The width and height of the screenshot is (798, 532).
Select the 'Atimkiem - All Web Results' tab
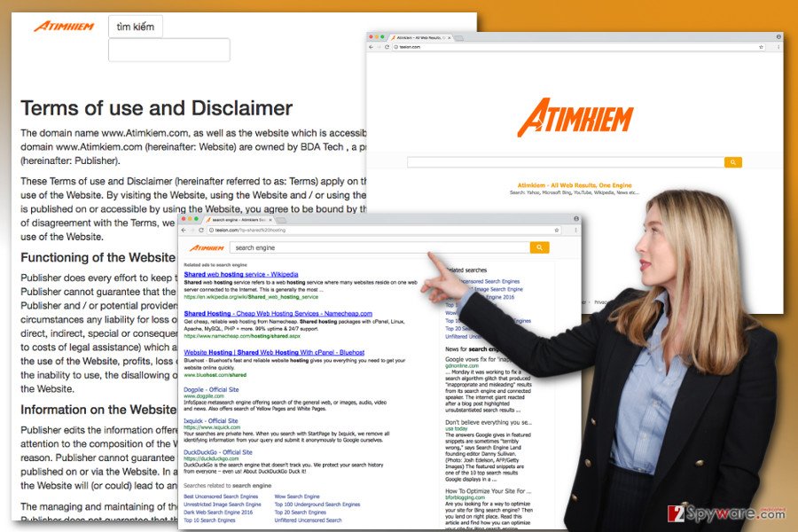pyautogui.click(x=420, y=37)
